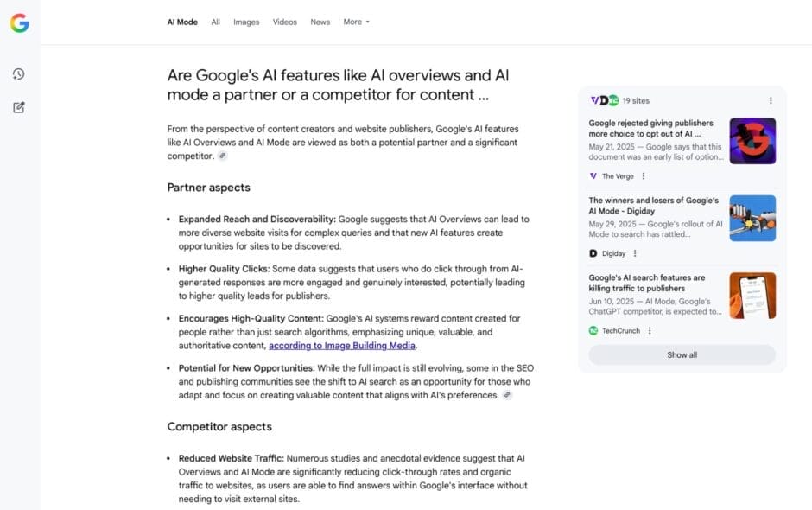Open more options beside Digiday source
The image size is (812, 510).
point(635,253)
